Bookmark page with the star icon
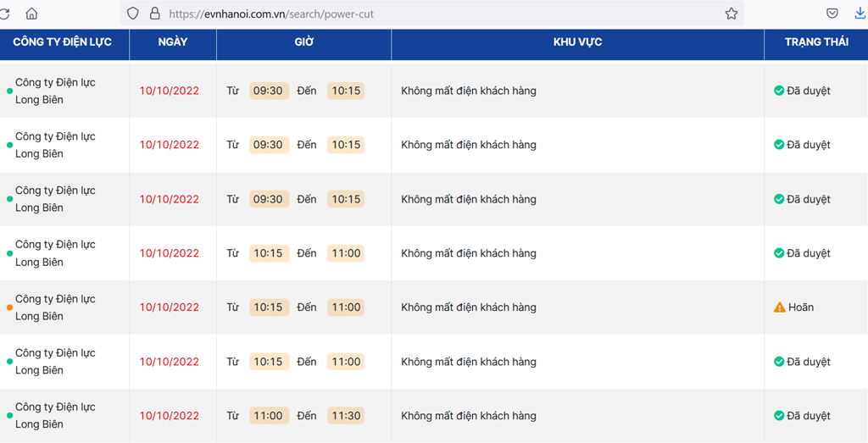The height and width of the screenshot is (443, 868). click(732, 14)
